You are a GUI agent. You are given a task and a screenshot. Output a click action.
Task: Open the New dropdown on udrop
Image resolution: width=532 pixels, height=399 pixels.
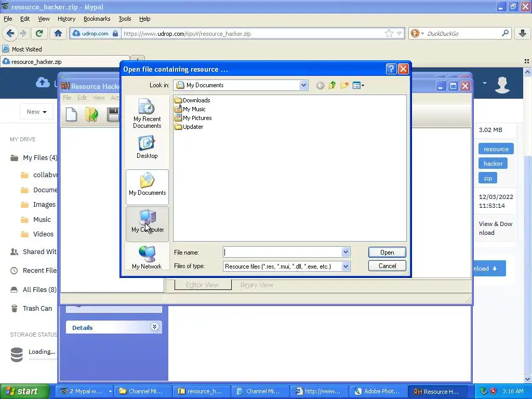pyautogui.click(x=37, y=112)
